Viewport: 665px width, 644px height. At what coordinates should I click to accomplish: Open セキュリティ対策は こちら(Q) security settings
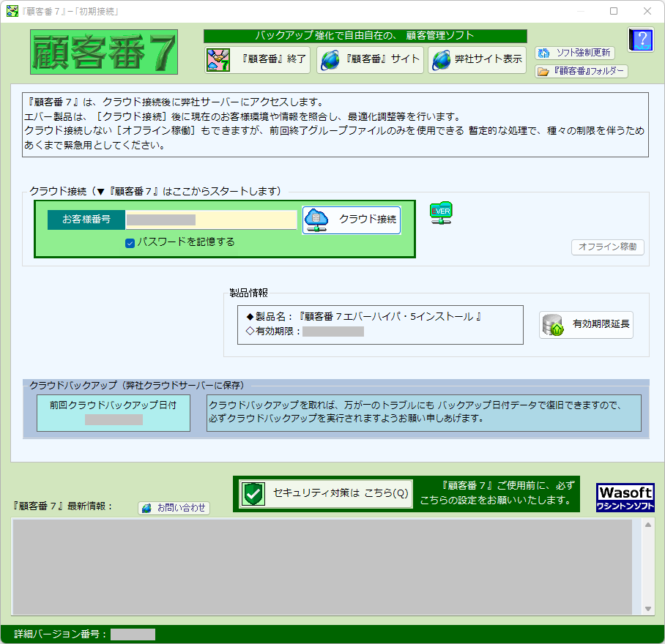point(325,493)
